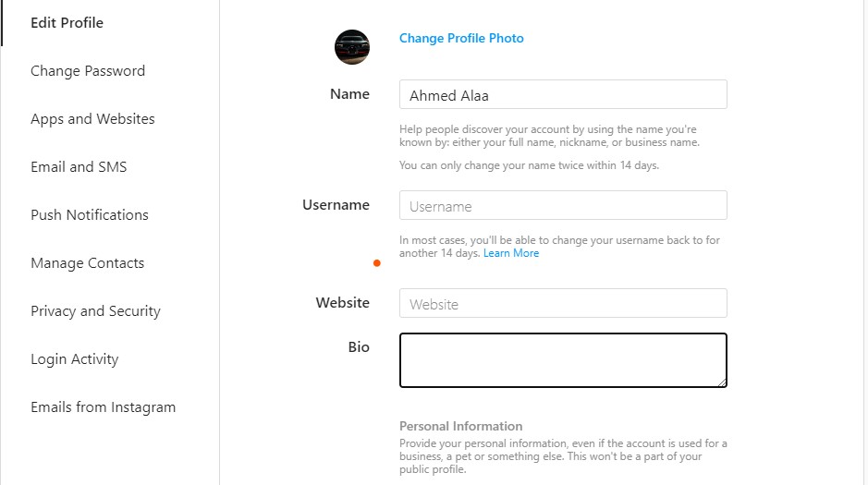Click the Website field label
The height and width of the screenshot is (485, 868).
click(342, 303)
